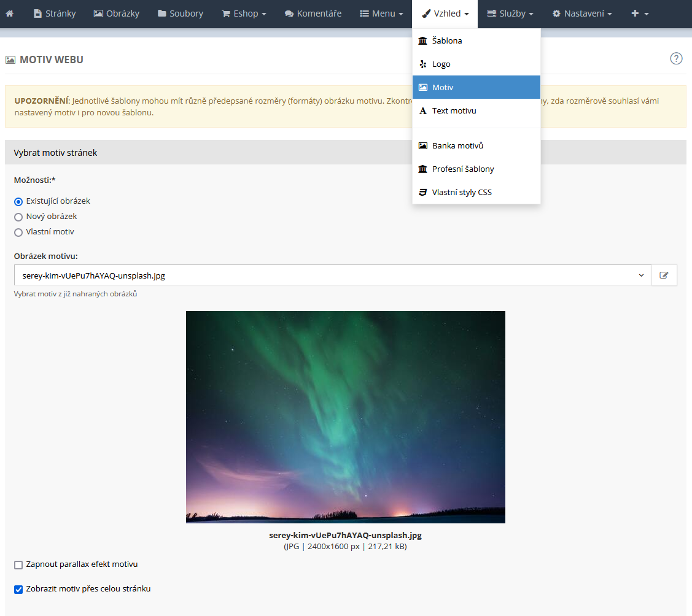Screen dimensions: 692x616
Task: Click the home icon in the navbar
Action: tap(9, 13)
